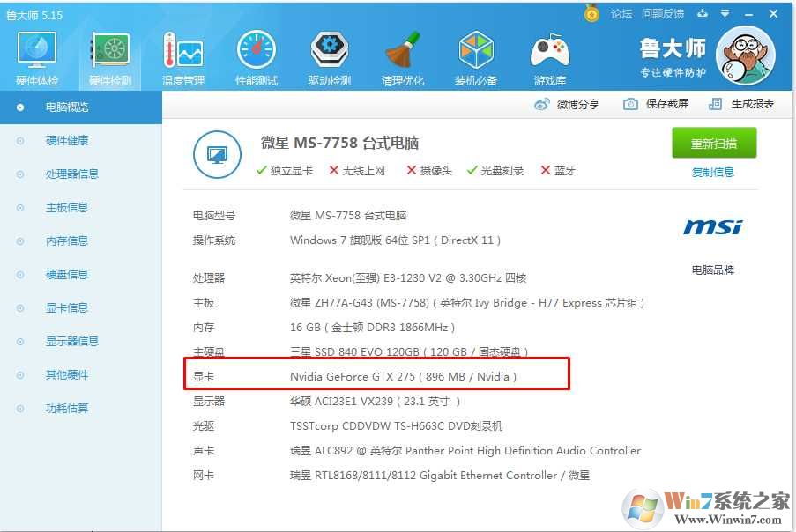Click the 瑞昱 RTL8168 network card value
This screenshot has width=796, height=532.
point(440,476)
